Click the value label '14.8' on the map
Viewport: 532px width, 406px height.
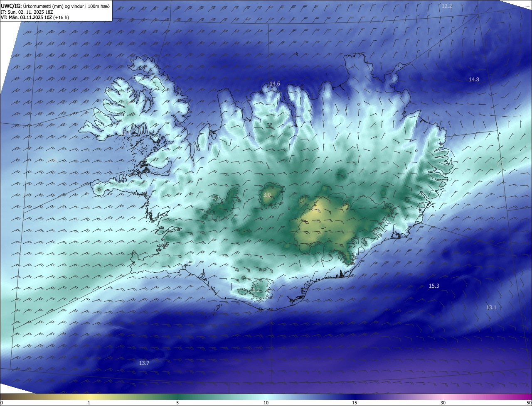coord(474,79)
